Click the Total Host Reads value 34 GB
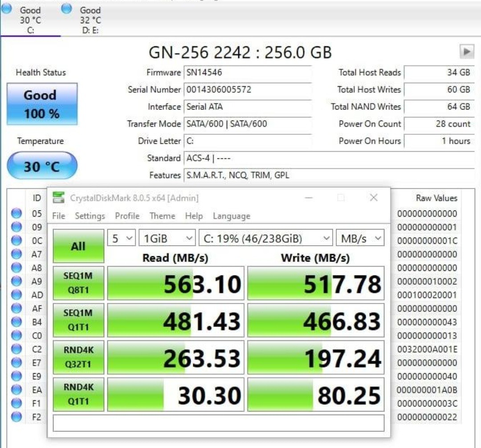 (439, 73)
